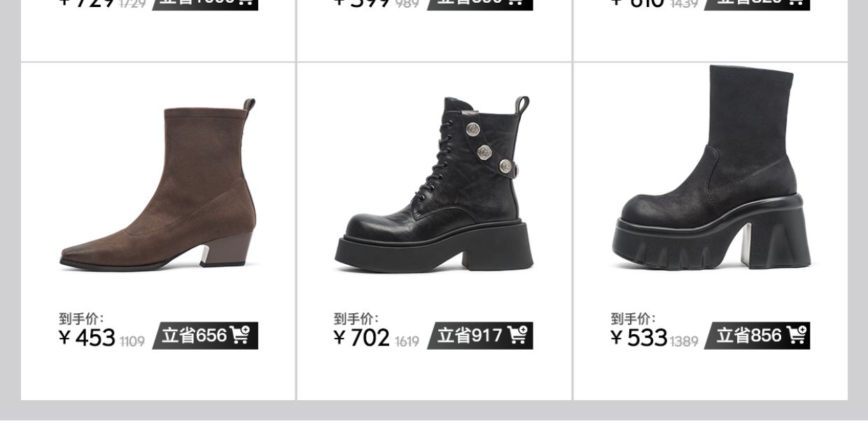Click the 立省917 savings button
868x426 pixels.
[480, 336]
